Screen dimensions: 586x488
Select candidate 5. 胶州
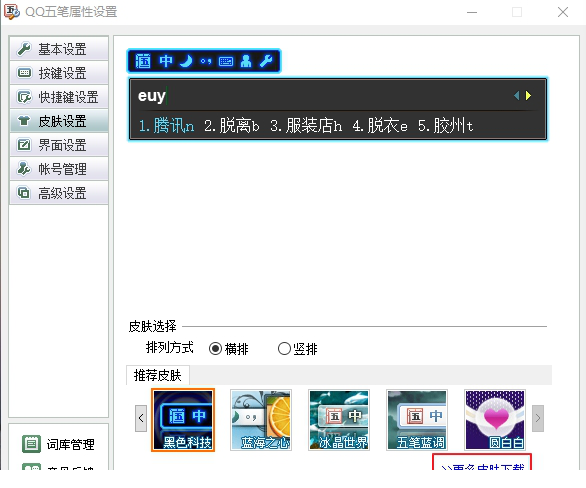point(445,126)
